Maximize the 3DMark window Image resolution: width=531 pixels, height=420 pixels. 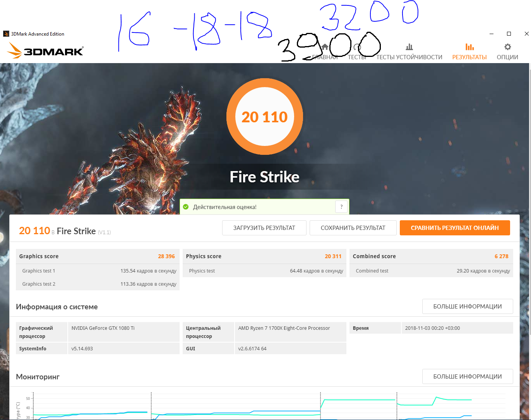click(509, 34)
